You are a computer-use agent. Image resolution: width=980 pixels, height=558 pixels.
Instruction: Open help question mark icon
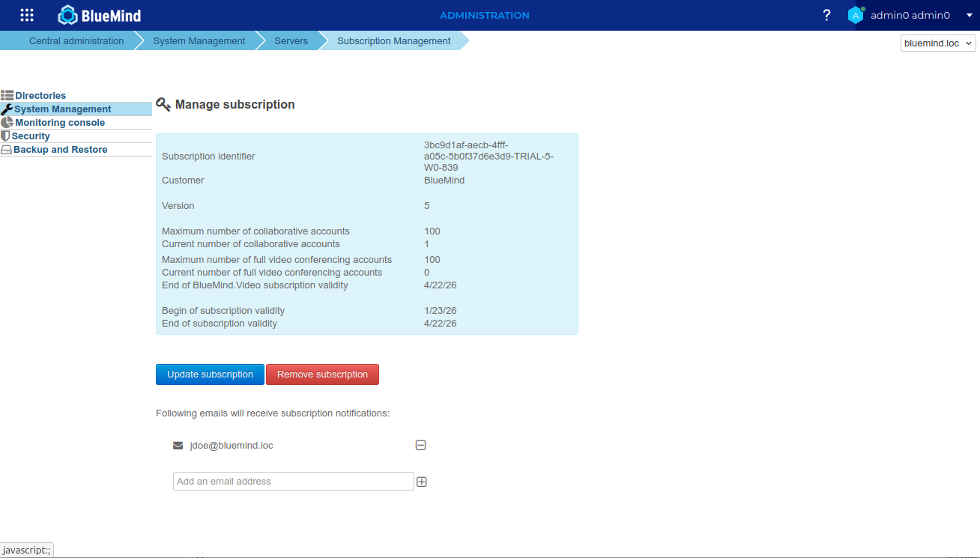tap(826, 15)
